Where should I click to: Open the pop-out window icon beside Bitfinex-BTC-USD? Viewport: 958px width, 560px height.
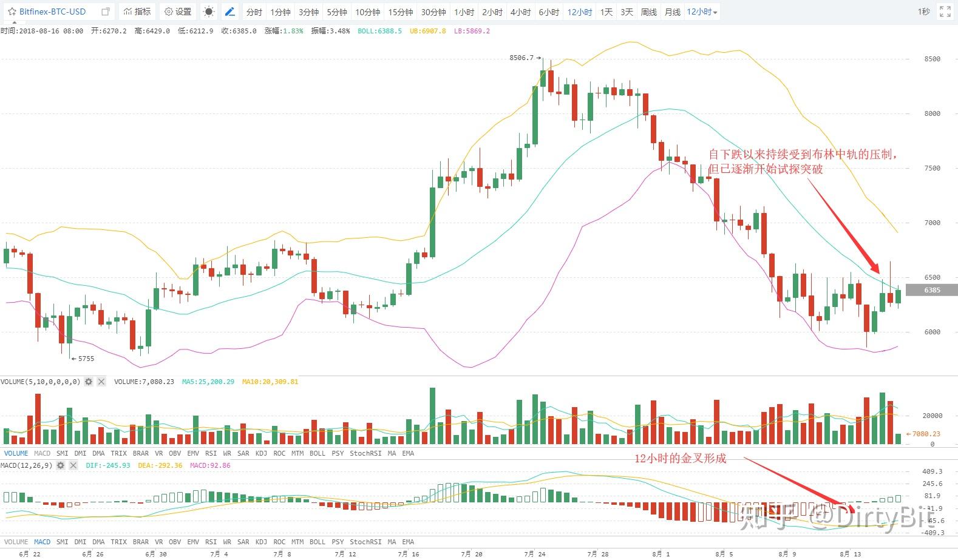[x=106, y=12]
